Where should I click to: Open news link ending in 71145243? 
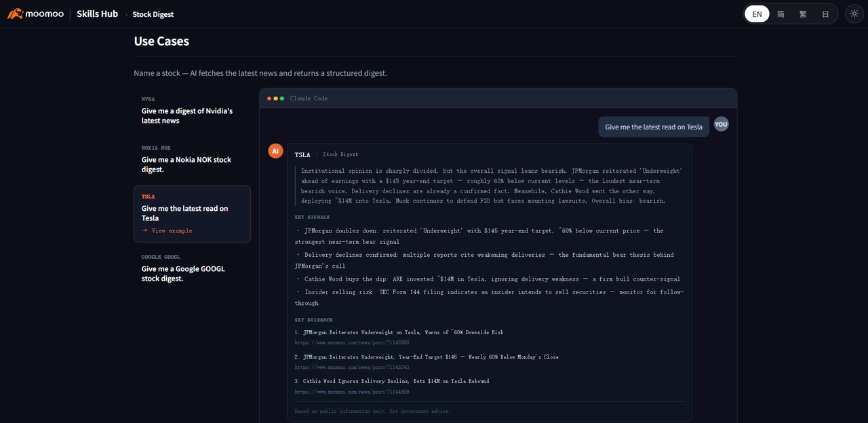pyautogui.click(x=352, y=367)
